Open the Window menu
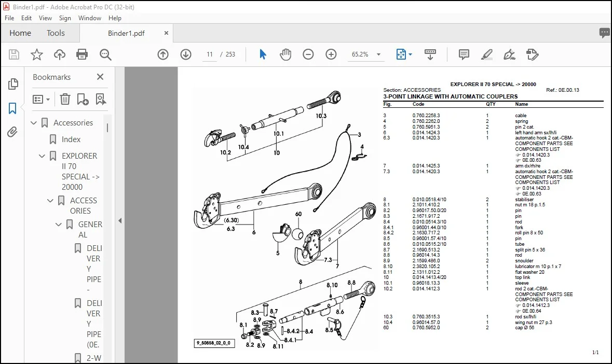The width and height of the screenshot is (612, 364). click(x=89, y=18)
